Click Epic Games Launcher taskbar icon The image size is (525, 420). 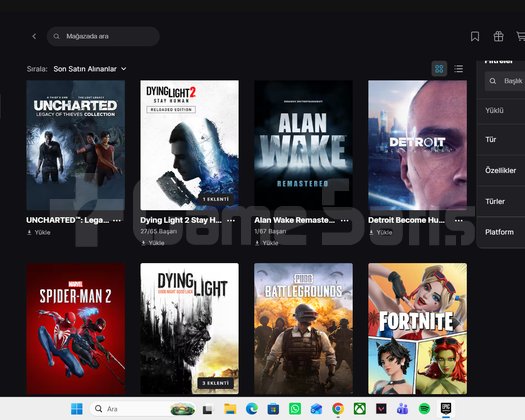446,409
